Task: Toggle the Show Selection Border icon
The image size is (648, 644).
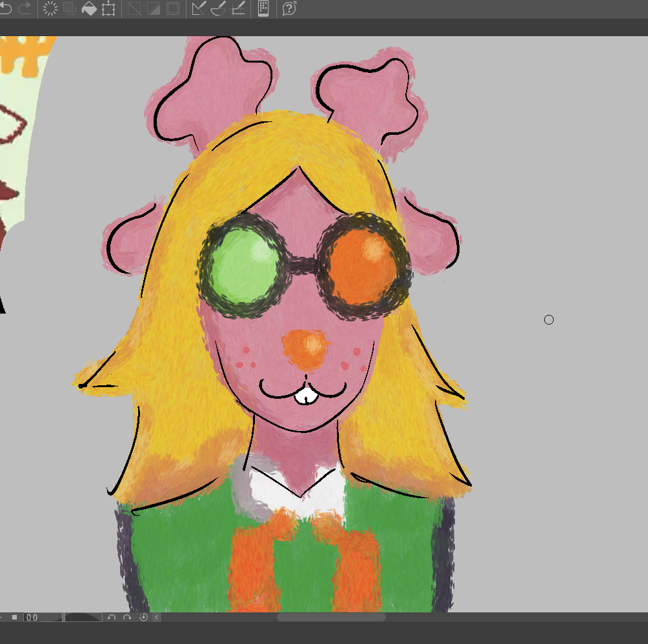Action: click(x=173, y=8)
